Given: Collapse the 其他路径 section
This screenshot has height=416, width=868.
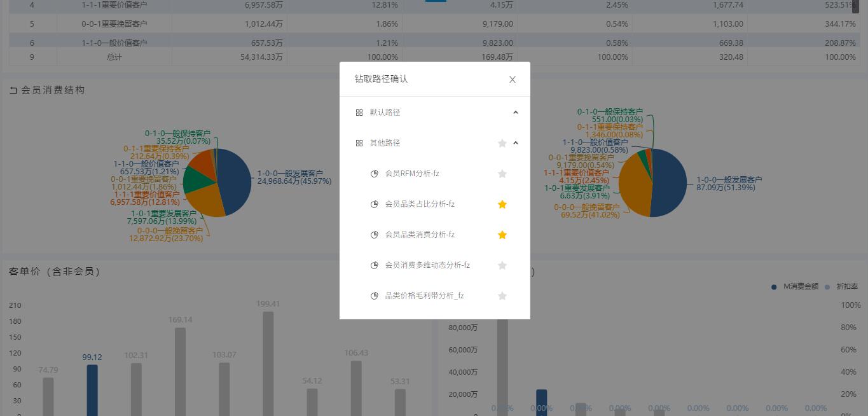Looking at the screenshot, I should click(516, 142).
